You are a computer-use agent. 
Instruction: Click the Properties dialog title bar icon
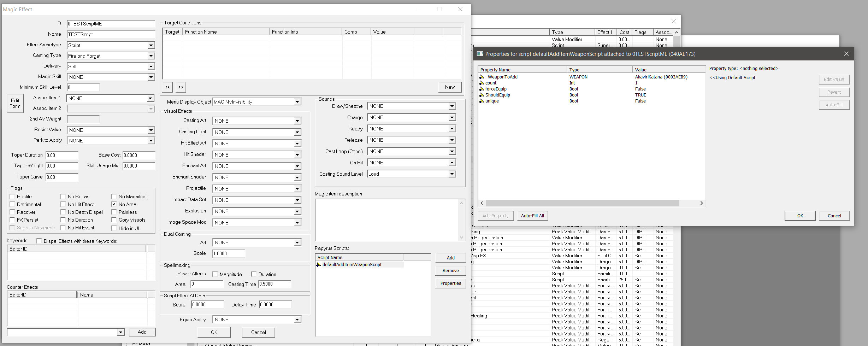click(480, 54)
